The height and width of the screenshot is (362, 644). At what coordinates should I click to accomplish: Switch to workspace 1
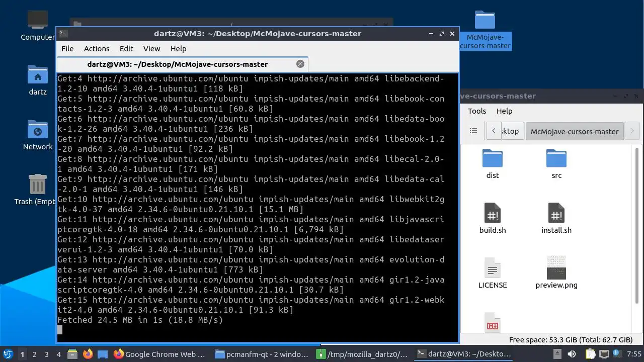coord(22,354)
